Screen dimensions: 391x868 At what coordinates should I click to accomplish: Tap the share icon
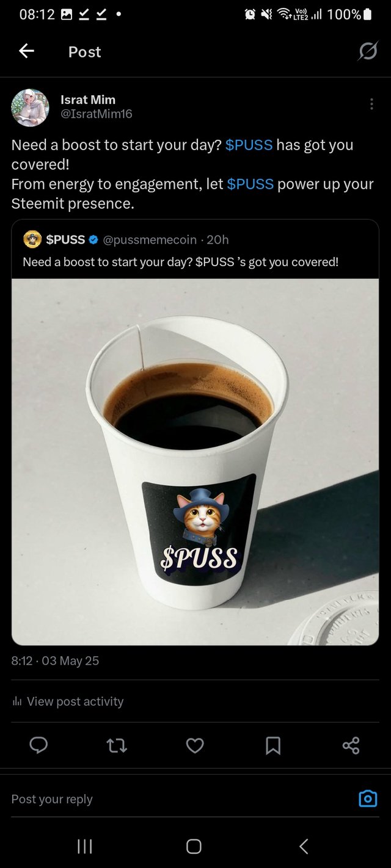point(351,745)
